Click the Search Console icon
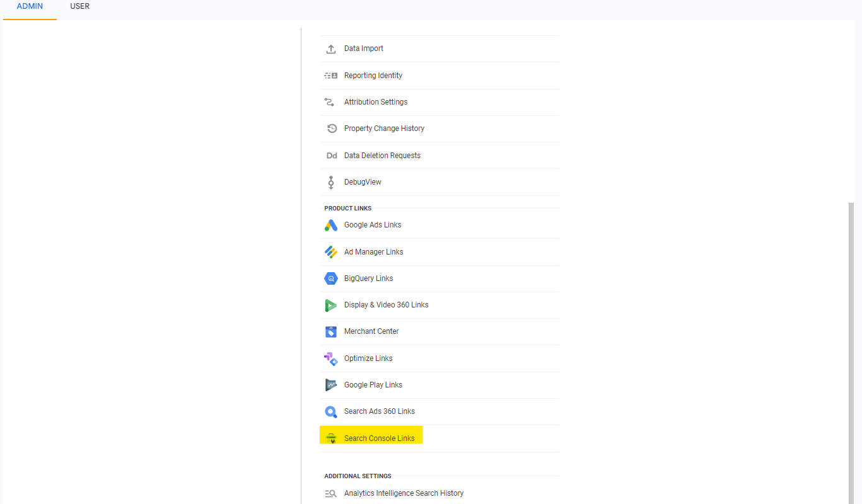The image size is (862, 504). tap(331, 438)
